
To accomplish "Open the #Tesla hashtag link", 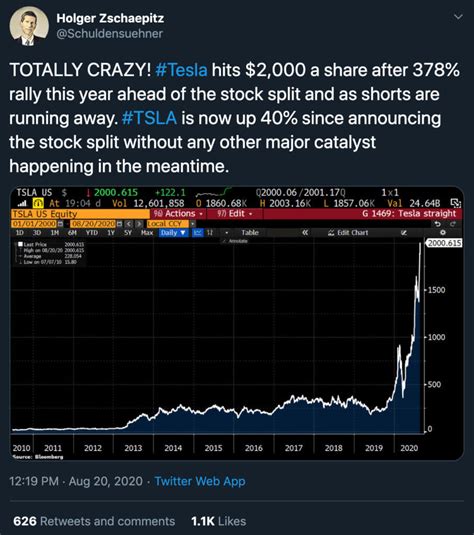I will [181, 70].
